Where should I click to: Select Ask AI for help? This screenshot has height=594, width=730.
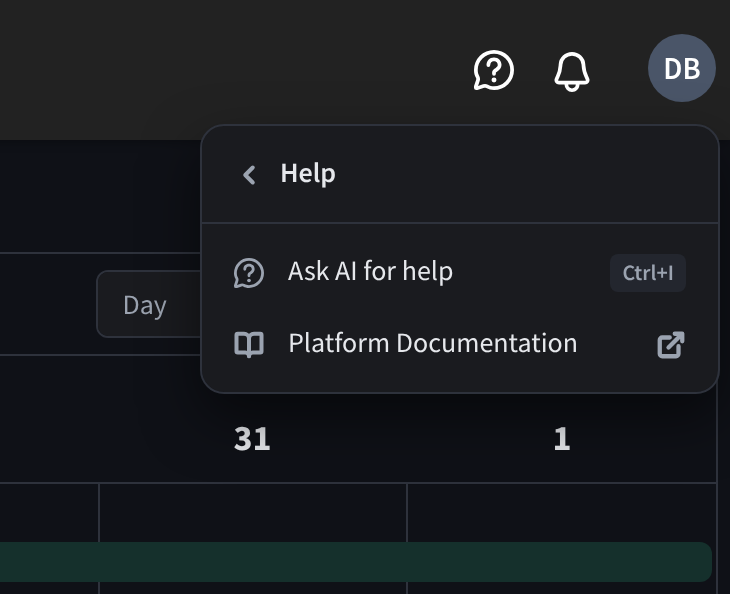(x=460, y=272)
